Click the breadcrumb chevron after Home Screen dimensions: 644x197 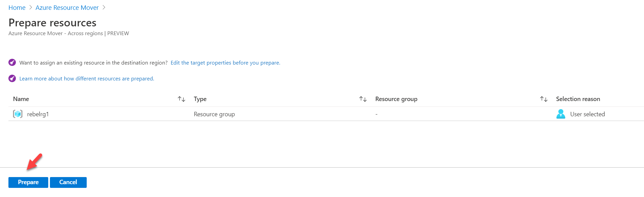pyautogui.click(x=31, y=7)
